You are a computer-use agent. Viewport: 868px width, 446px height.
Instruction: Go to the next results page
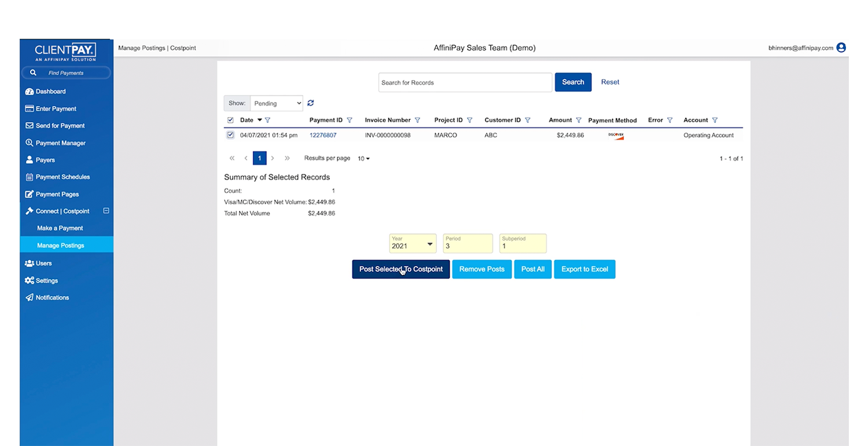[x=273, y=158]
